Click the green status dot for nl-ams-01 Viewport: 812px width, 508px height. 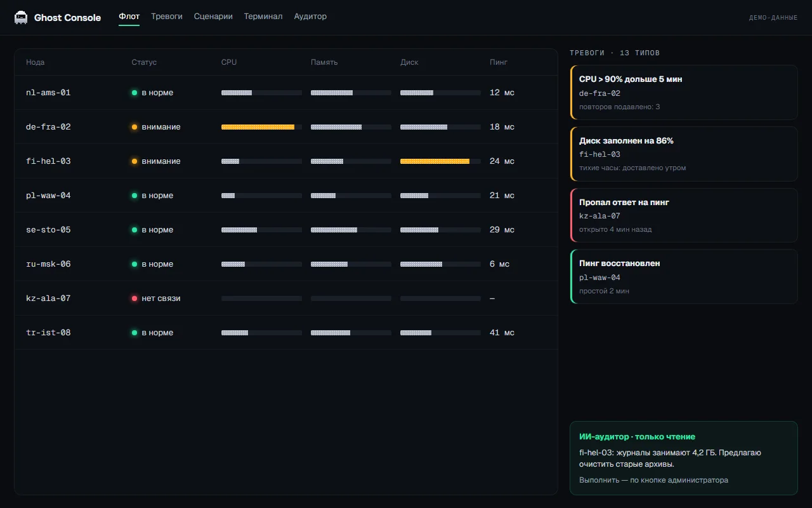coord(134,93)
